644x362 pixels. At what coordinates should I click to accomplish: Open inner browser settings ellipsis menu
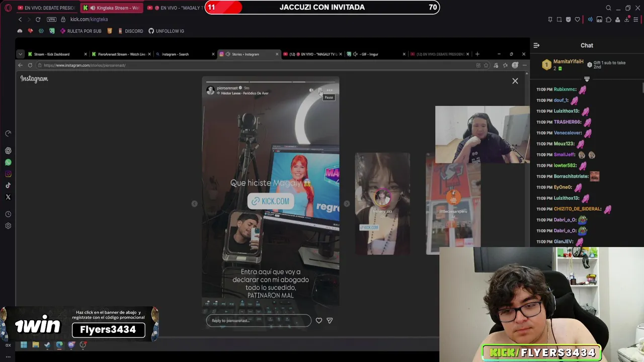click(x=524, y=65)
